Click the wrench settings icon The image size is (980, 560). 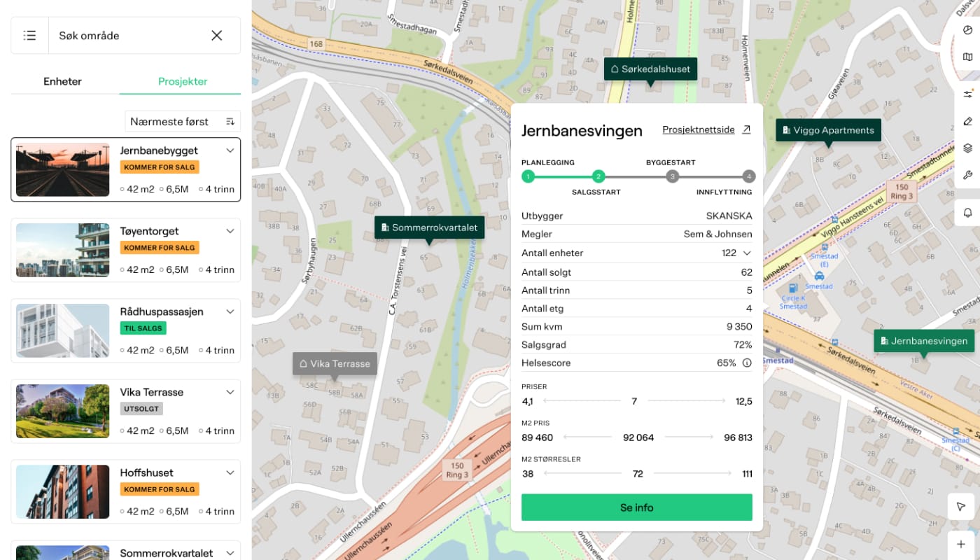point(968,175)
